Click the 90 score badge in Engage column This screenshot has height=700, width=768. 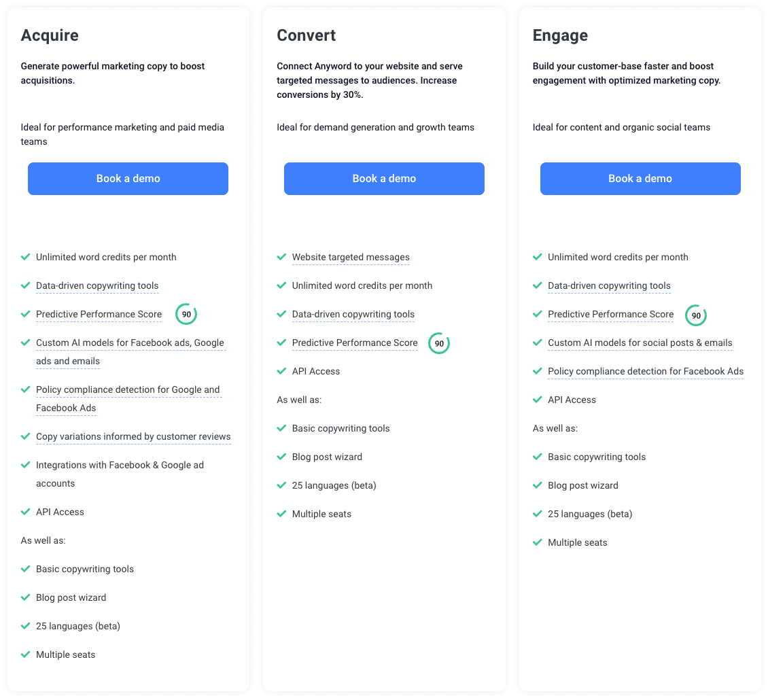click(695, 315)
